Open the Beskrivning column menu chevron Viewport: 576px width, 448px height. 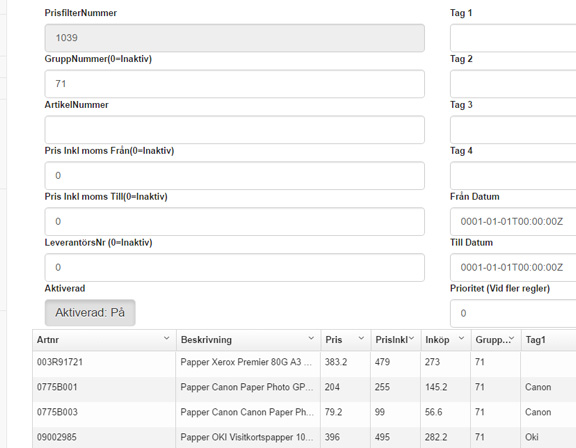(x=311, y=338)
